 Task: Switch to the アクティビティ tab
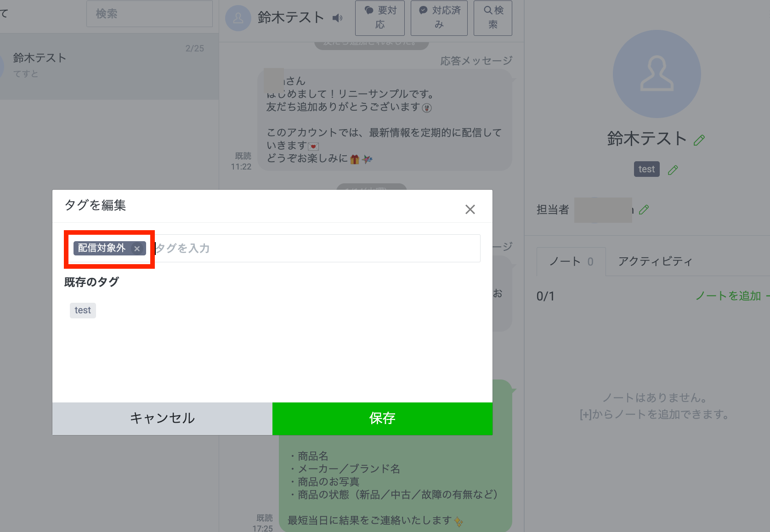coord(654,261)
